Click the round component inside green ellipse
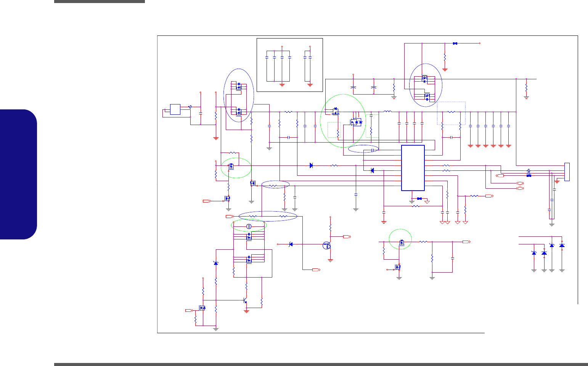 pyautogui.click(x=249, y=226)
